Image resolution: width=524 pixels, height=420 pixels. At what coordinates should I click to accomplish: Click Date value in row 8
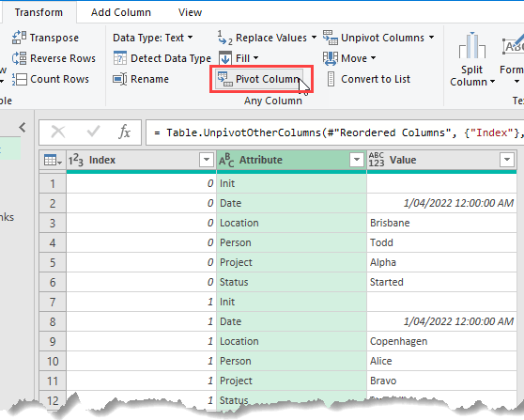pyautogui.click(x=441, y=321)
